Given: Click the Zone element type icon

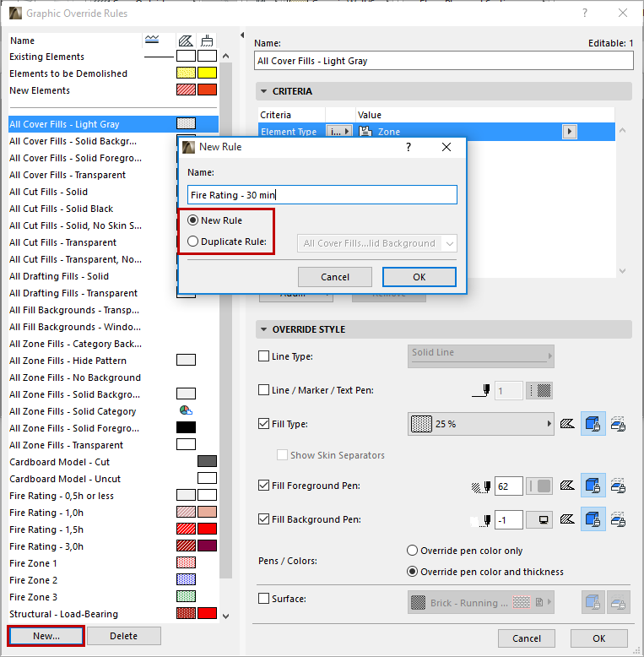Looking at the screenshot, I should (x=365, y=132).
